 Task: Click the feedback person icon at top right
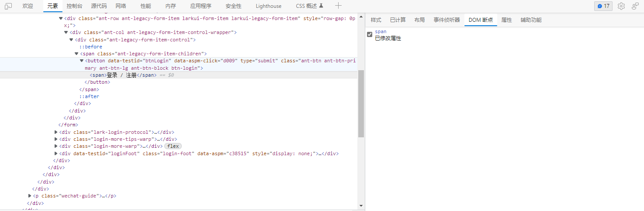click(x=635, y=6)
